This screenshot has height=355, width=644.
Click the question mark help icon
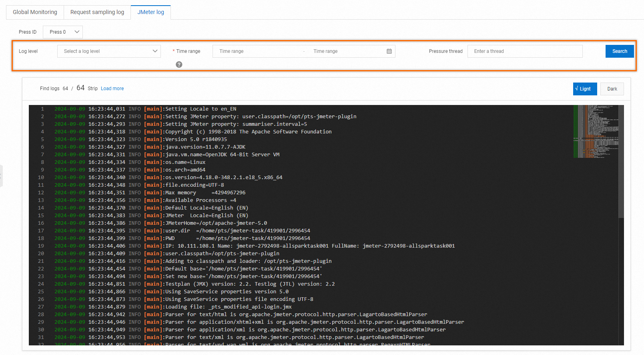(x=179, y=65)
